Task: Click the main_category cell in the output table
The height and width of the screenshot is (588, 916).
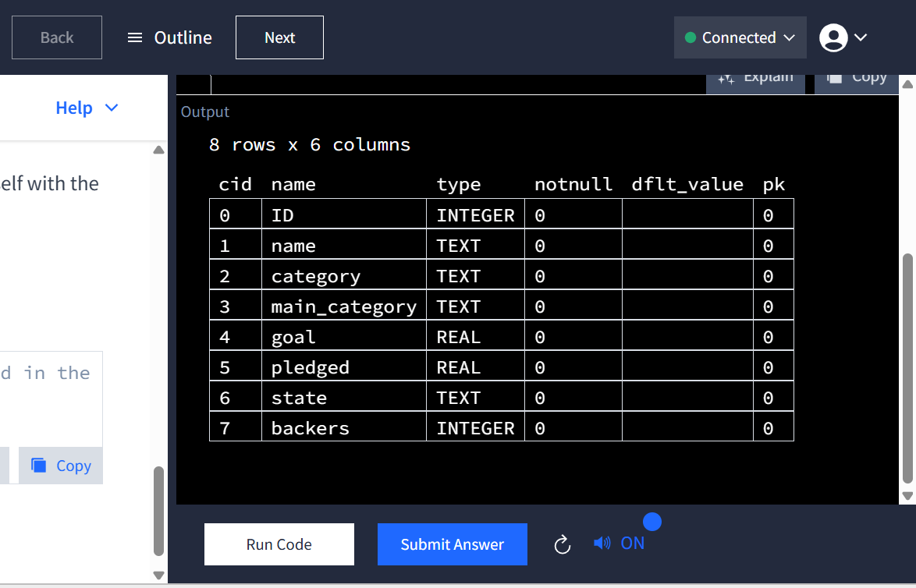Action: coord(343,306)
